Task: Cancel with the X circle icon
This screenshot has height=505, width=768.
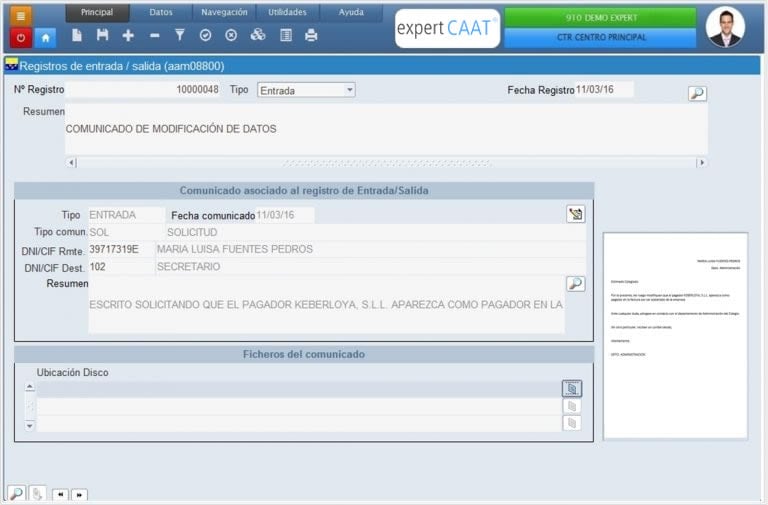Action: point(231,35)
